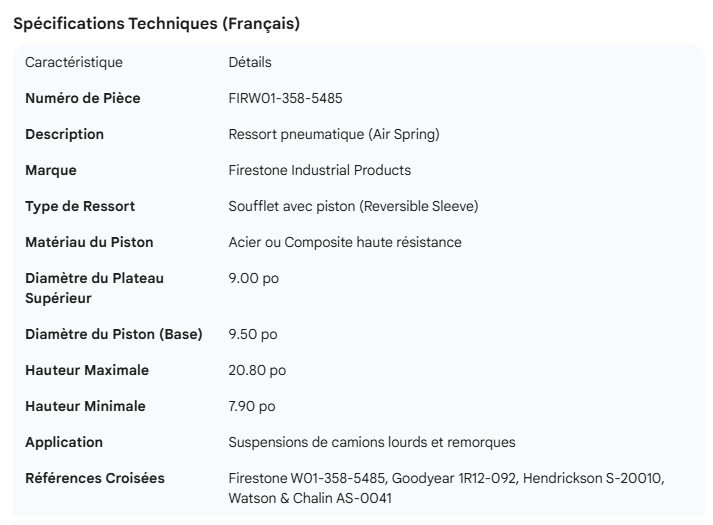
Task: Select the 20.80 po maximum height value
Action: pyautogui.click(x=257, y=370)
